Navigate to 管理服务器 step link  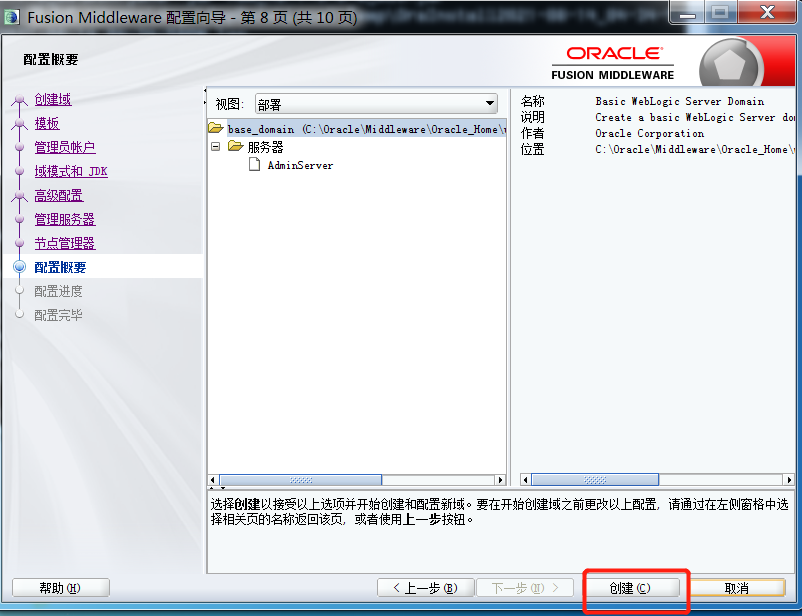(65, 219)
